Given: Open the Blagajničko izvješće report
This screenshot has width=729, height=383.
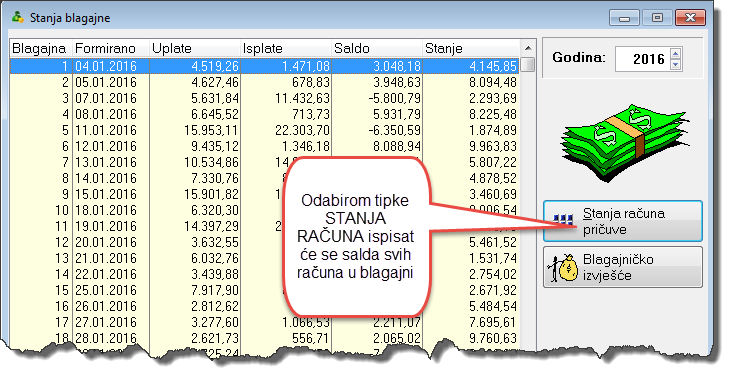Looking at the screenshot, I should [623, 267].
